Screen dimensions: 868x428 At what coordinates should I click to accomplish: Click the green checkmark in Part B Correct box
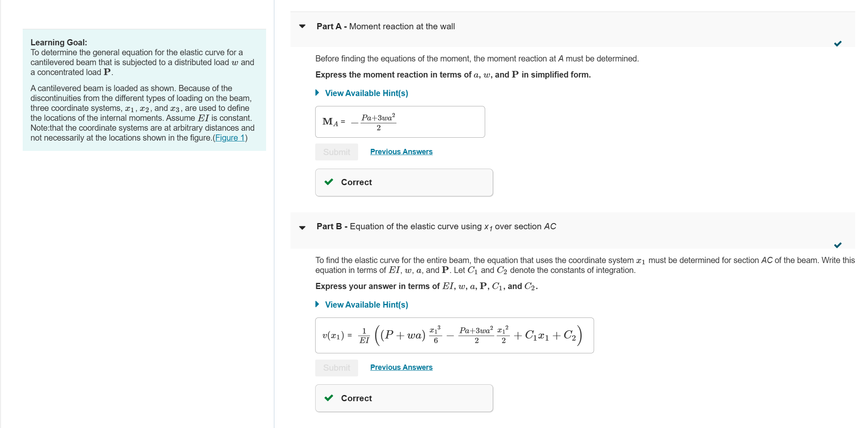point(329,398)
